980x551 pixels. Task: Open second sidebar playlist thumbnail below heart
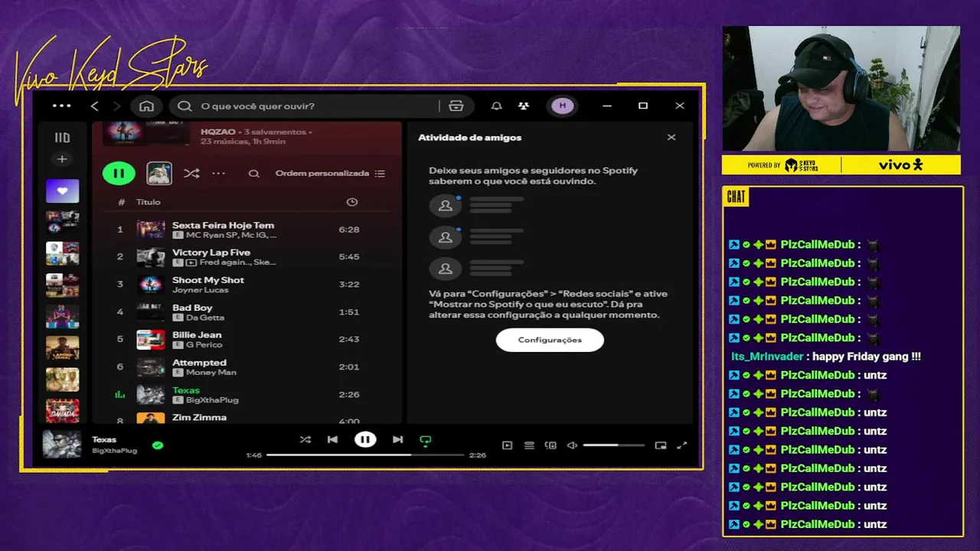tap(62, 222)
